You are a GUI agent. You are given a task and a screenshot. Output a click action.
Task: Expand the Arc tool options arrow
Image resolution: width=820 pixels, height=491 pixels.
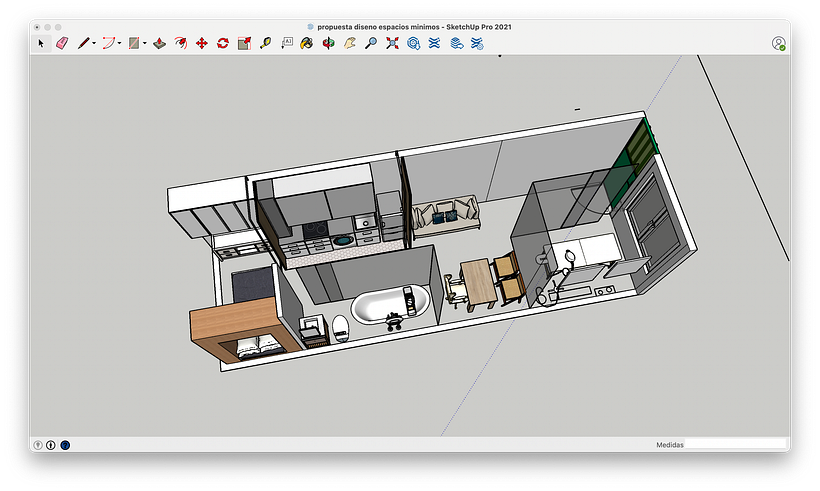coord(119,43)
